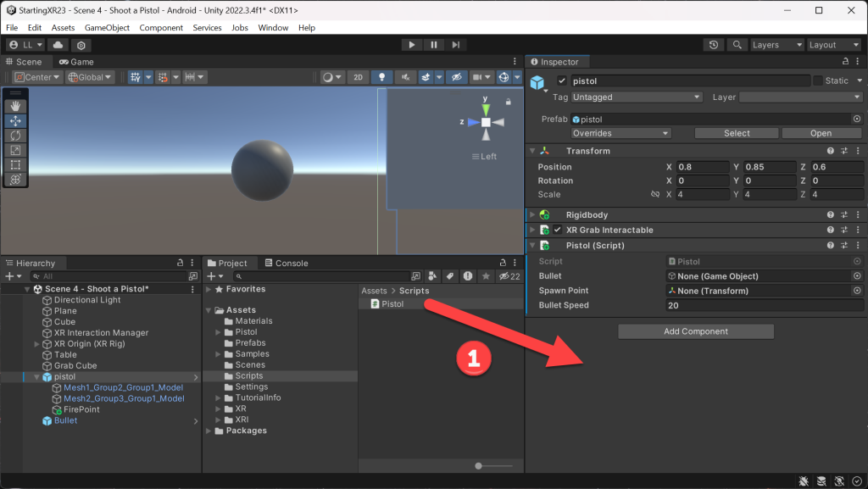The height and width of the screenshot is (489, 868).
Task: Collapse the pistol hierarchy item
Action: tap(36, 376)
